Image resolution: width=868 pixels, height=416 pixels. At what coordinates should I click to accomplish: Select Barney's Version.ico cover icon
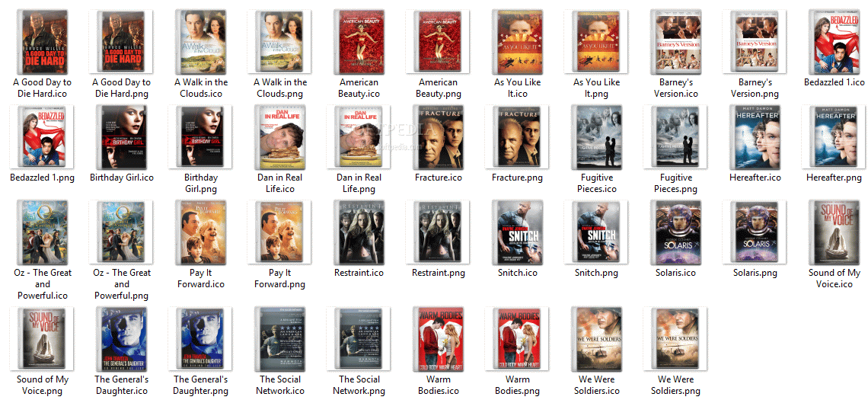tap(676, 42)
